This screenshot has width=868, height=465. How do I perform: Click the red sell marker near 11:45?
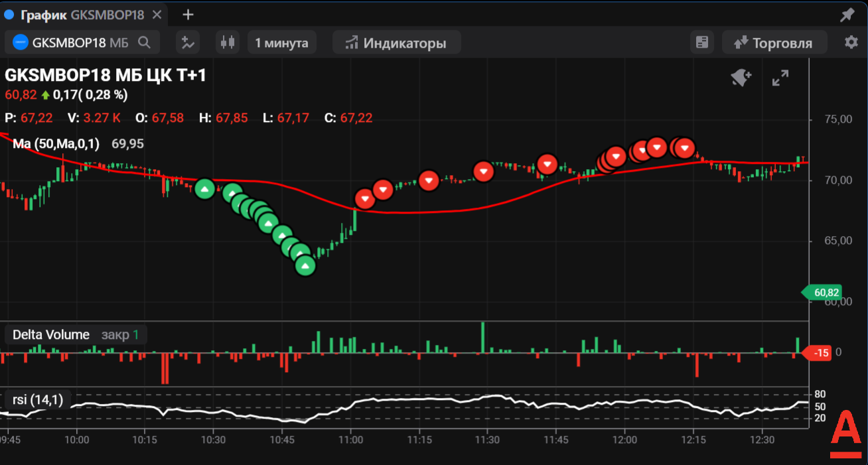(547, 164)
